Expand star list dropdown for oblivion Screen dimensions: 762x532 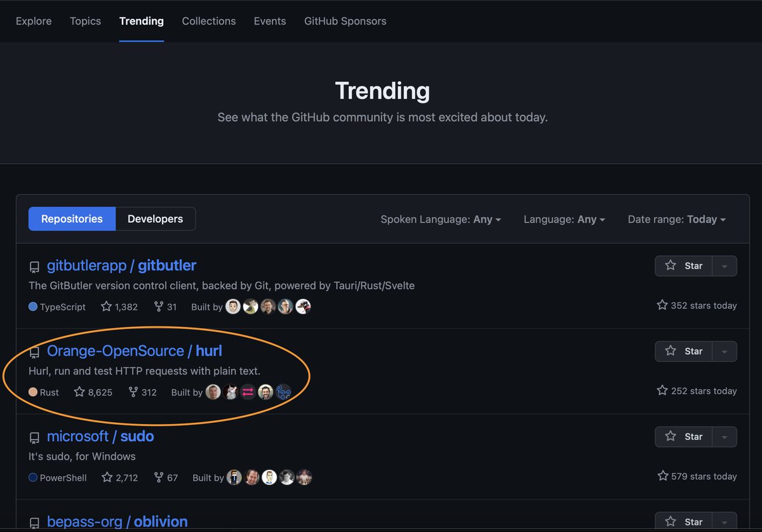tap(725, 522)
